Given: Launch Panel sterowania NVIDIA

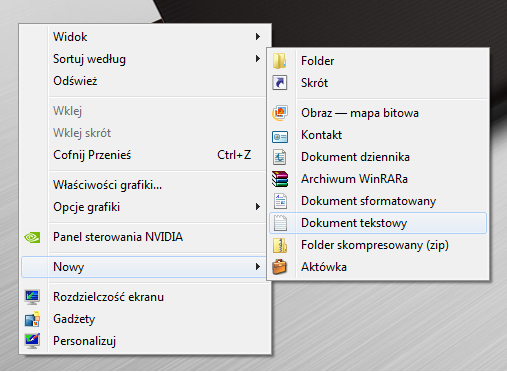Looking at the screenshot, I should 145,237.
